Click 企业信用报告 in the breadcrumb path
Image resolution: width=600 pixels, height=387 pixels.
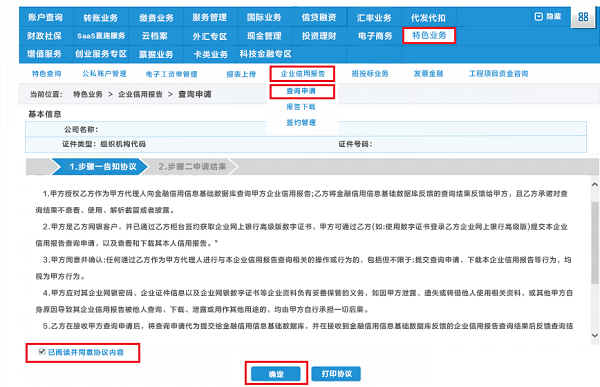coord(140,94)
